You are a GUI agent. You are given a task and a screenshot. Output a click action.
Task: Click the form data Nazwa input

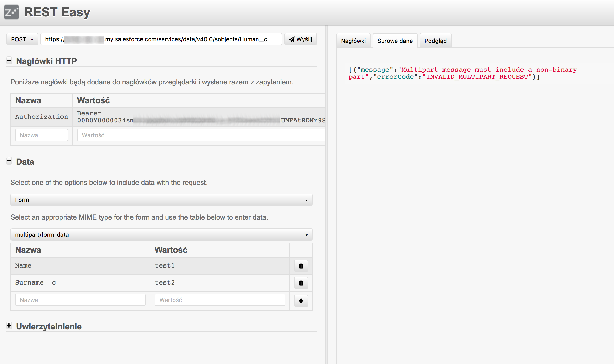80,300
